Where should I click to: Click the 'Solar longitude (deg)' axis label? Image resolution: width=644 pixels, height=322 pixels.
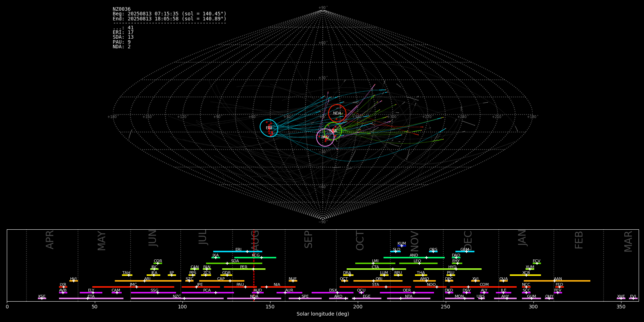click(x=323, y=314)
